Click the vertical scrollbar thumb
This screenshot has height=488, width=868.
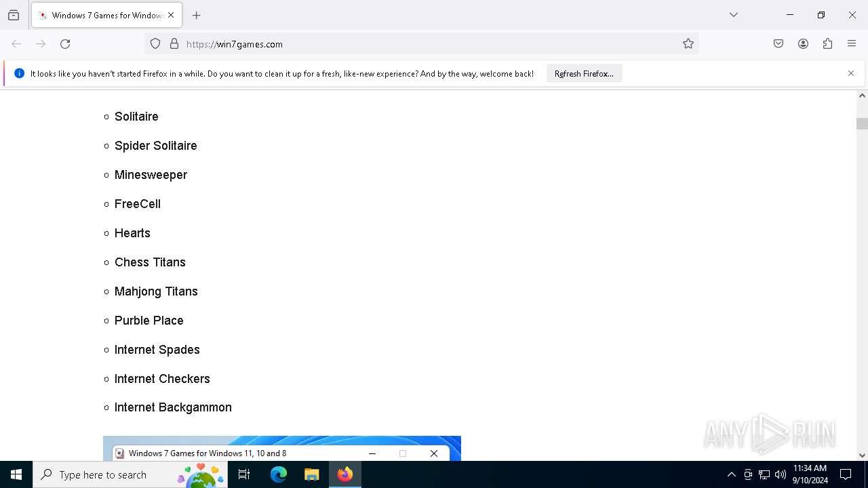point(862,123)
